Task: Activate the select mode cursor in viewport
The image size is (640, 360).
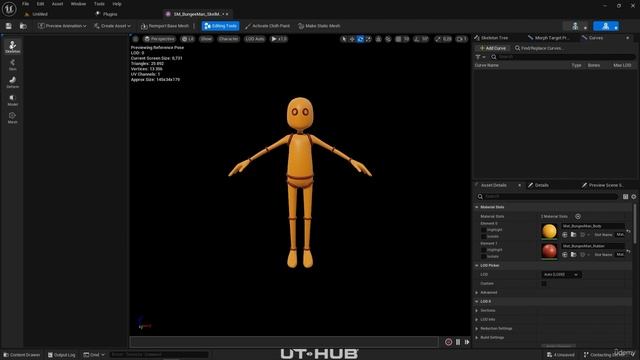Action: 344,39
